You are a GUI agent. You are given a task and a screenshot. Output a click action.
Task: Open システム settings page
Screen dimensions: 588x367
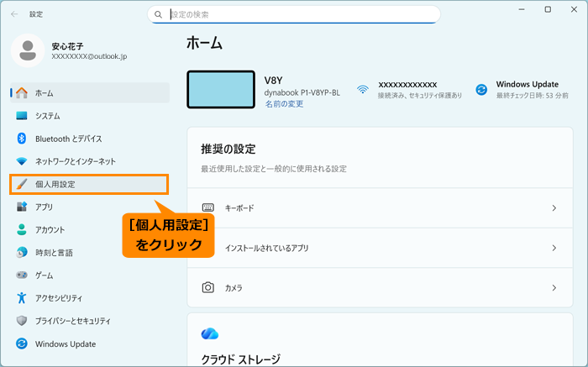point(90,116)
